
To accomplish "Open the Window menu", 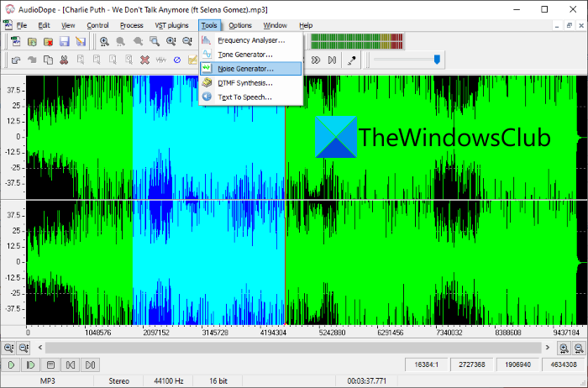I will click(x=275, y=25).
